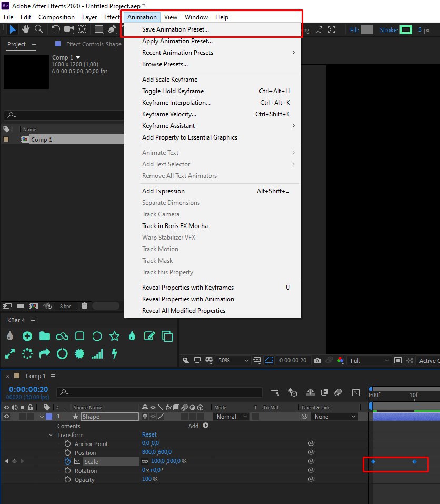Viewport: 440px width, 504px height.
Task: Select the Zoom magnifier tool
Action: click(x=39, y=29)
